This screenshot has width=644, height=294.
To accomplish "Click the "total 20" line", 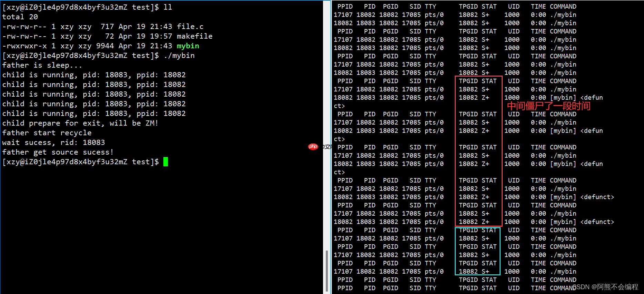I will click(x=20, y=17).
